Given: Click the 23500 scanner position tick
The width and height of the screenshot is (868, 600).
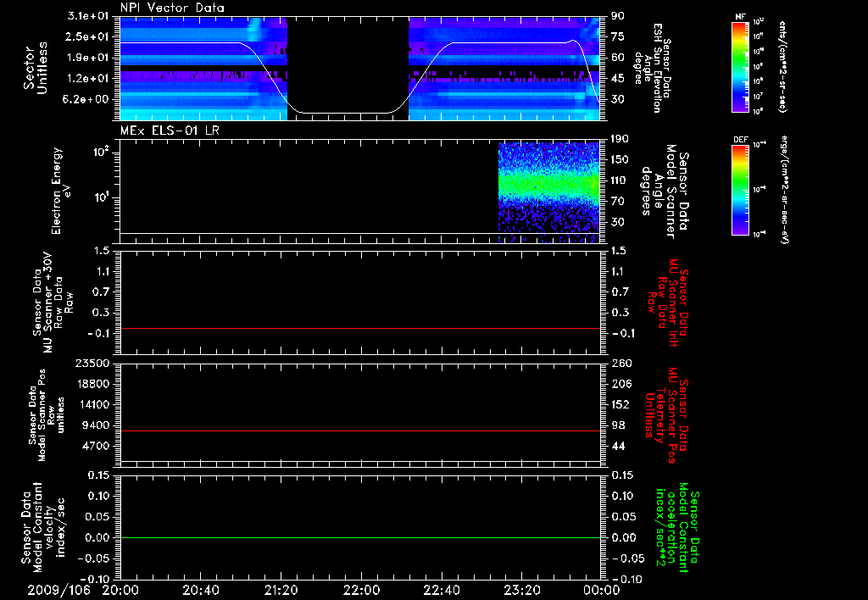Looking at the screenshot, I should point(93,363).
